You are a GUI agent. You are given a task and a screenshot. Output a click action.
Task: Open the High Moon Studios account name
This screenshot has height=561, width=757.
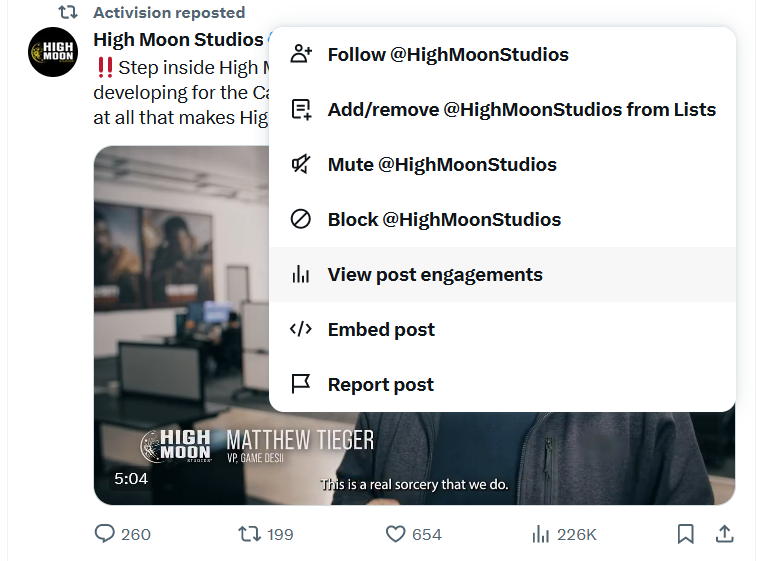click(x=177, y=40)
